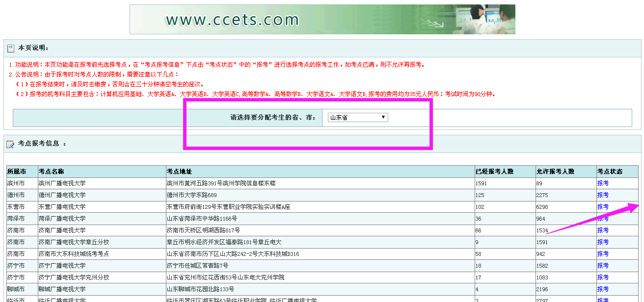Click the 允许报考人数 column header
Screen dimensions: 644x302
pyautogui.click(x=555, y=172)
